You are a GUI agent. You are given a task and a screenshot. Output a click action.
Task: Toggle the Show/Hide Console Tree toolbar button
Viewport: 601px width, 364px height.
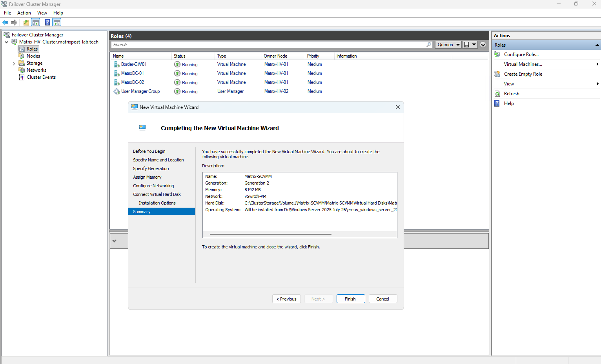click(x=35, y=22)
